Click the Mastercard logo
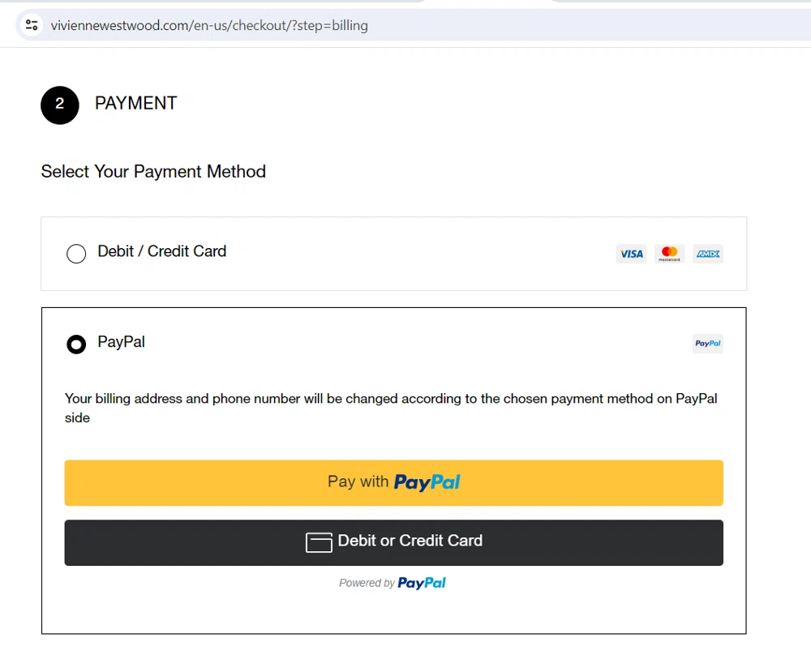The image size is (811, 672). click(x=669, y=254)
